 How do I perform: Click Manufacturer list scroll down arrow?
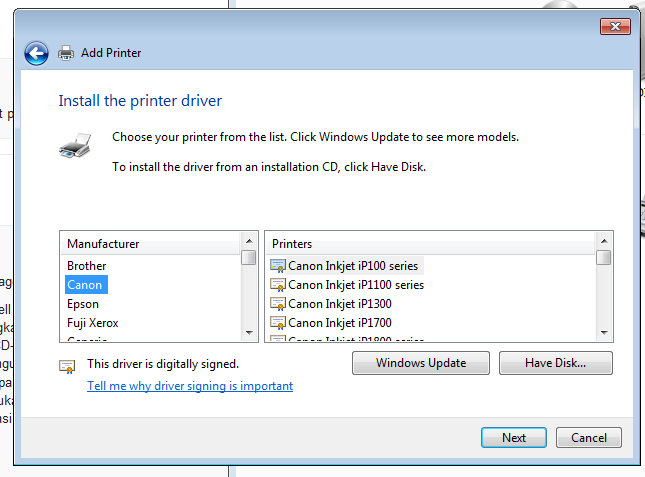[x=249, y=333]
